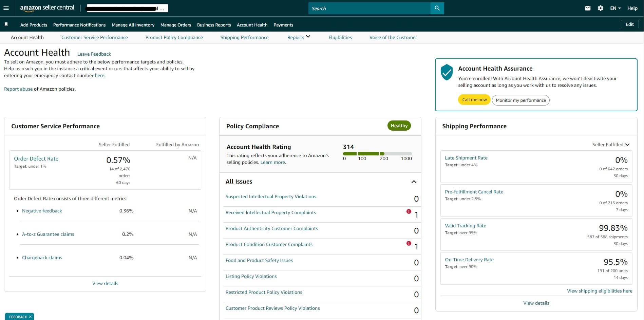Open the Chargeback claims link

(x=42, y=258)
